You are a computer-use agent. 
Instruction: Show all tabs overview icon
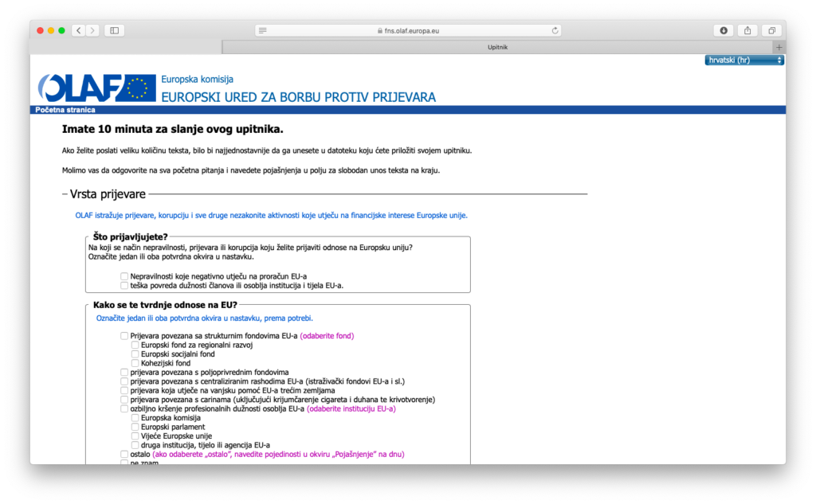[771, 30]
